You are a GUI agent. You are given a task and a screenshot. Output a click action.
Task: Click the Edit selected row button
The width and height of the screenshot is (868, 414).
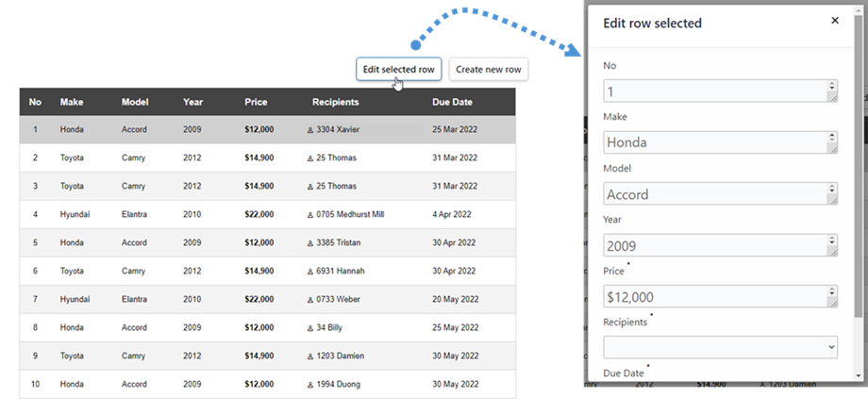399,70
